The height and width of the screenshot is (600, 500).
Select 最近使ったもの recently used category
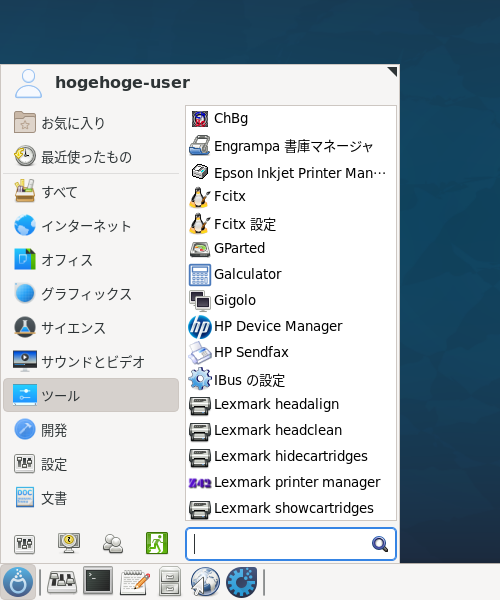91,157
